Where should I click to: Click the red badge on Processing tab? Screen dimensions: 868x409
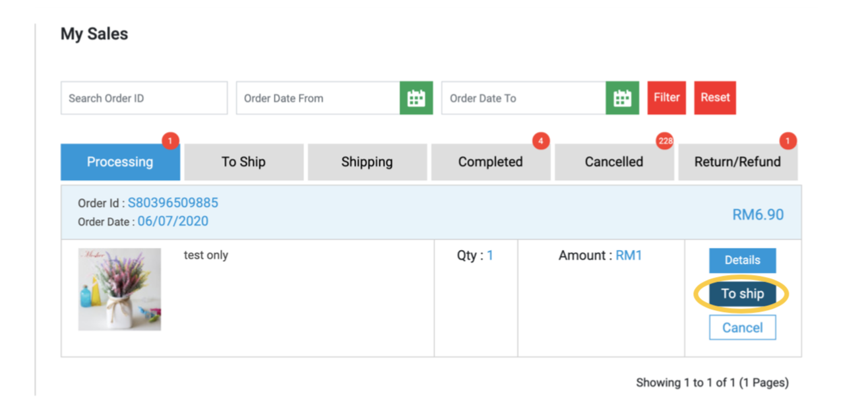[170, 141]
